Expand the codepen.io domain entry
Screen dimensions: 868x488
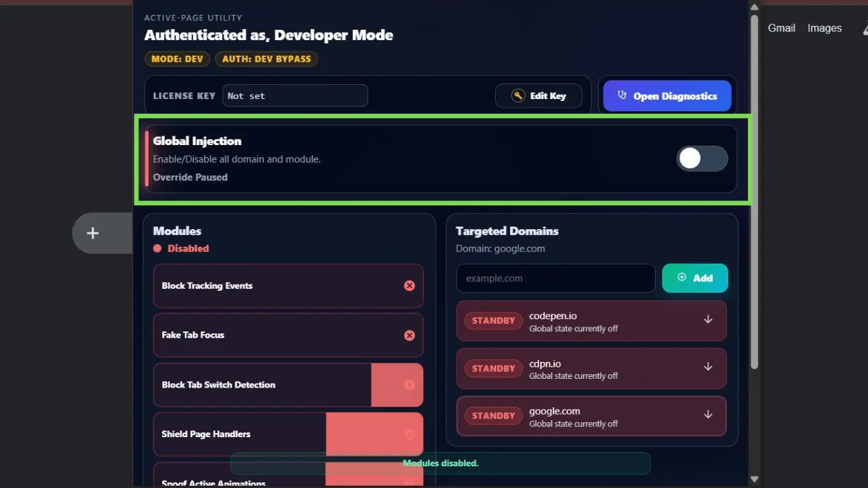pyautogui.click(x=708, y=319)
